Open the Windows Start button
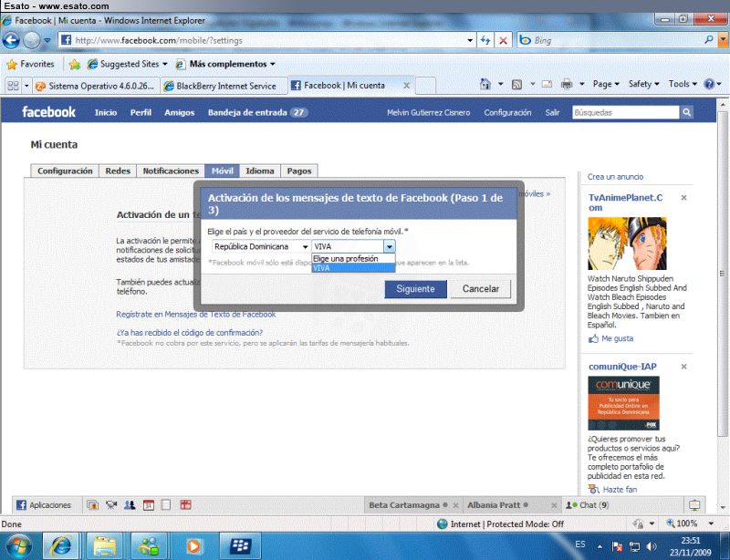This screenshot has width=730, height=560. point(17,545)
